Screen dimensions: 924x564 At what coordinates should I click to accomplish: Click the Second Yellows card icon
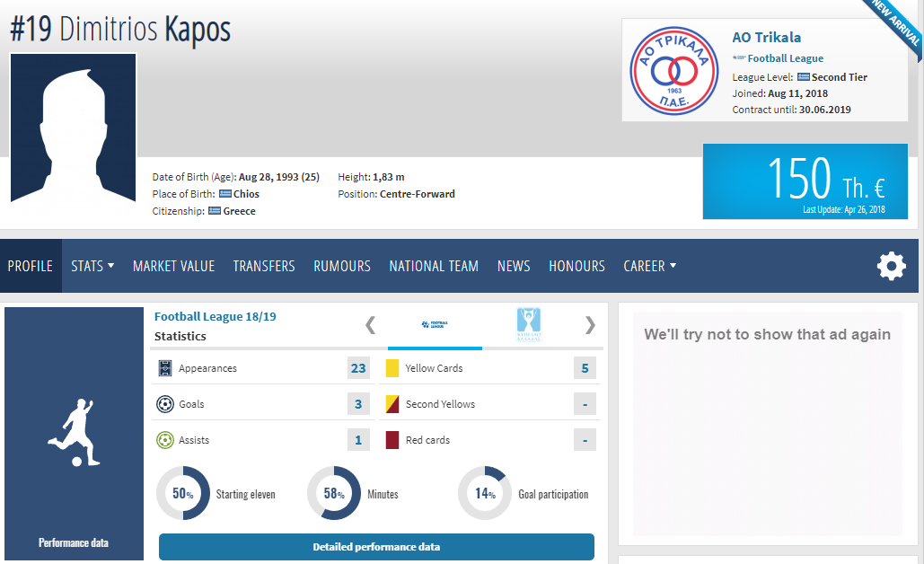click(392, 404)
